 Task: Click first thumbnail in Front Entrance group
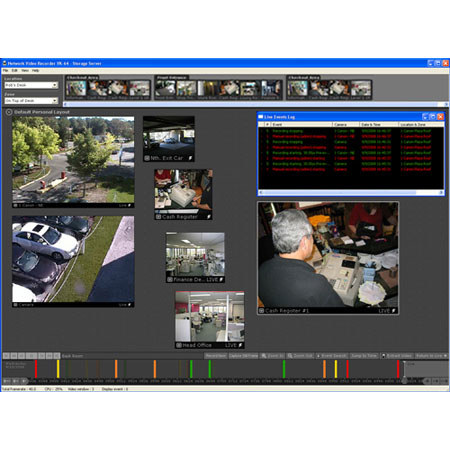click(165, 88)
